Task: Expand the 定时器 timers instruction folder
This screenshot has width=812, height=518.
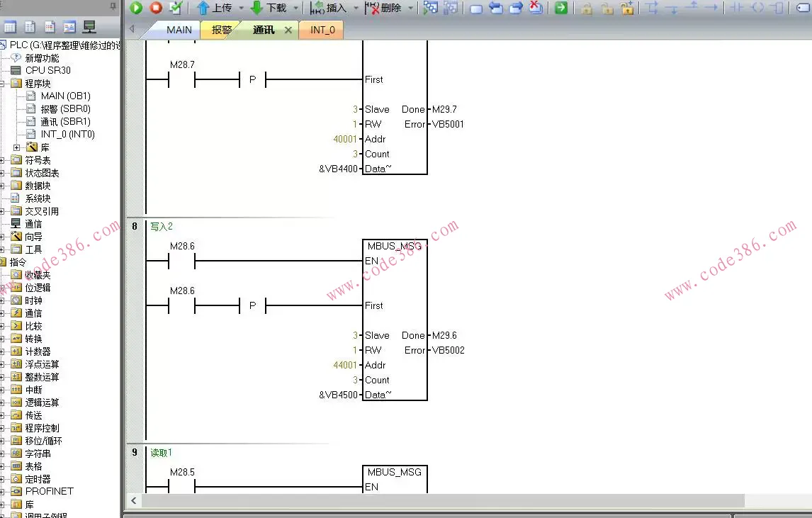Action: click(2, 479)
